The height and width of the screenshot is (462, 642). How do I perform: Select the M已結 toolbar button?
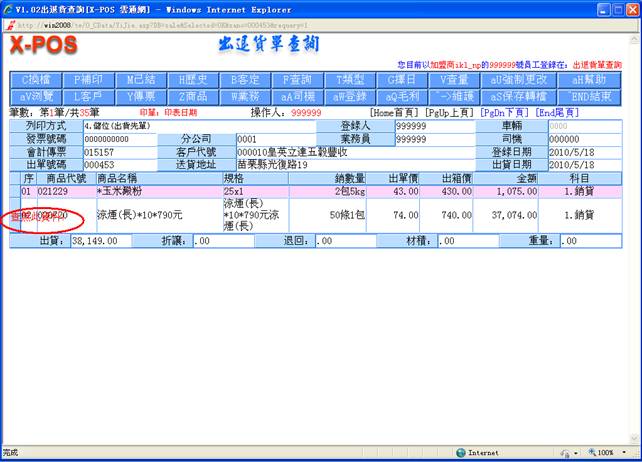tap(141, 79)
